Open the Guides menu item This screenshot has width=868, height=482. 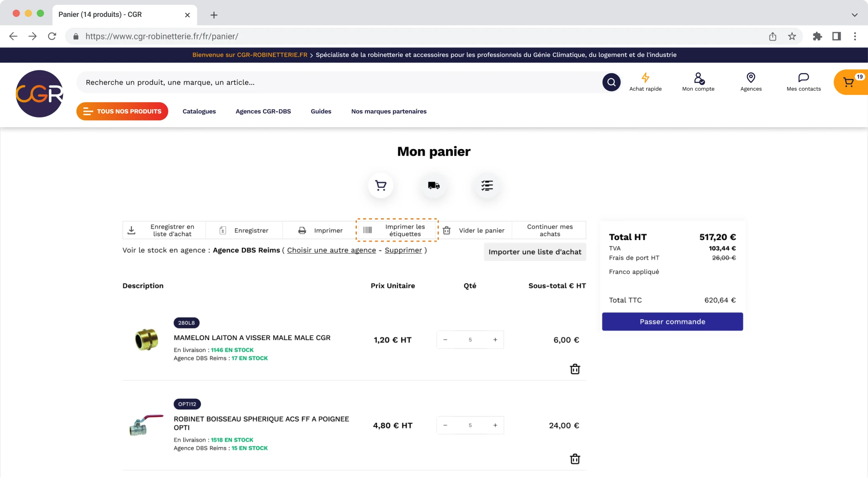[x=321, y=111]
